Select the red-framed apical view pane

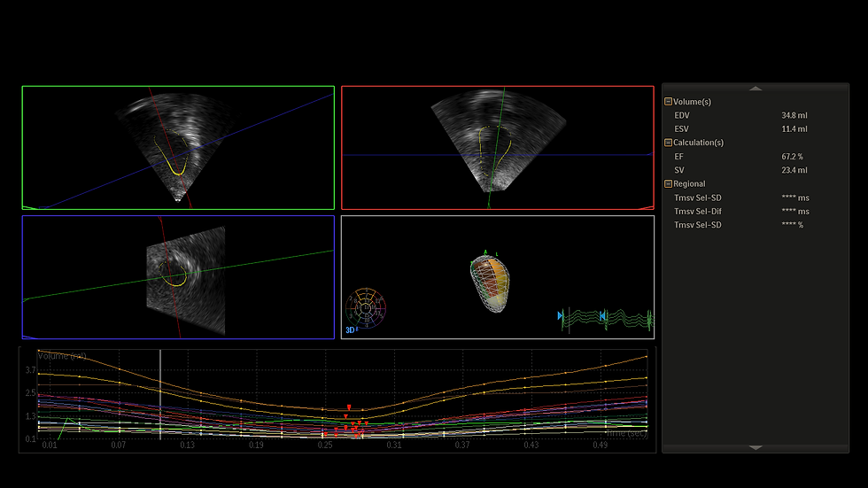tap(498, 148)
